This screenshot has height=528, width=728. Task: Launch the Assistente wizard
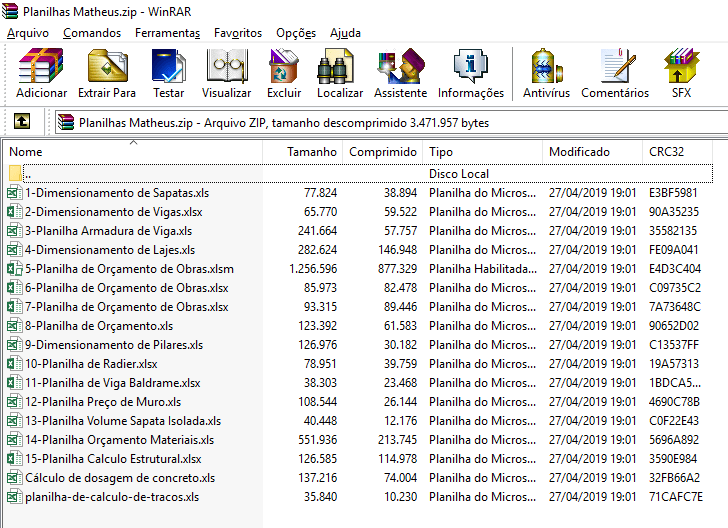point(400,73)
